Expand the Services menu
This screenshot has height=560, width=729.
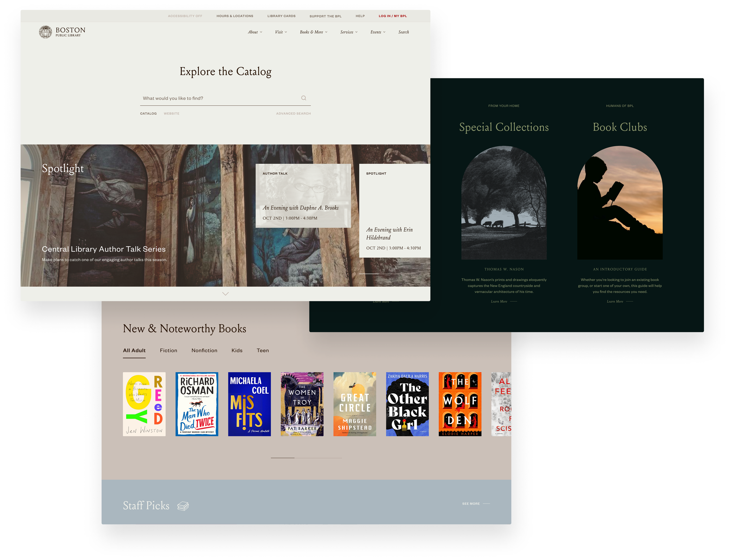coord(349,32)
